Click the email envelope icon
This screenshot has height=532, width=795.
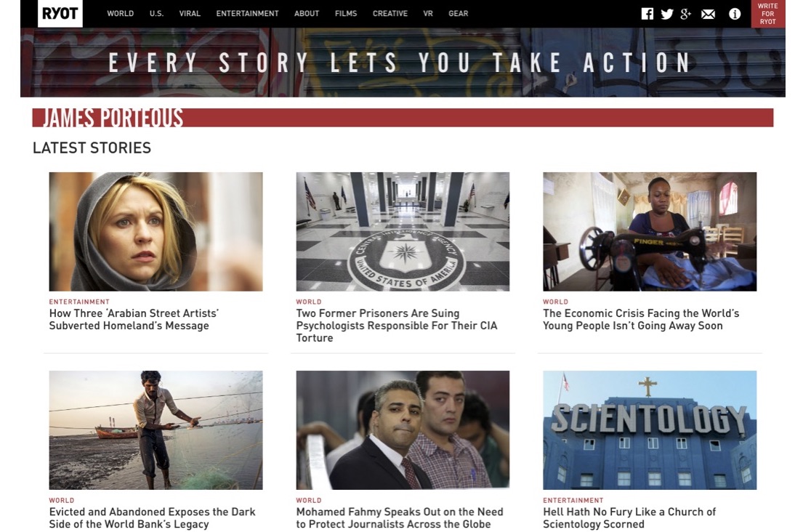click(708, 15)
